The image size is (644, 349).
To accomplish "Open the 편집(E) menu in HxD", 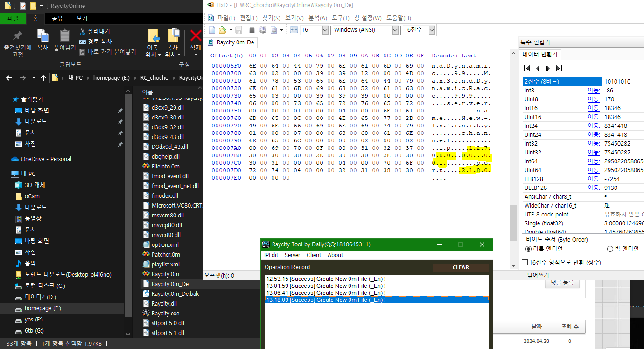I will 249,18.
